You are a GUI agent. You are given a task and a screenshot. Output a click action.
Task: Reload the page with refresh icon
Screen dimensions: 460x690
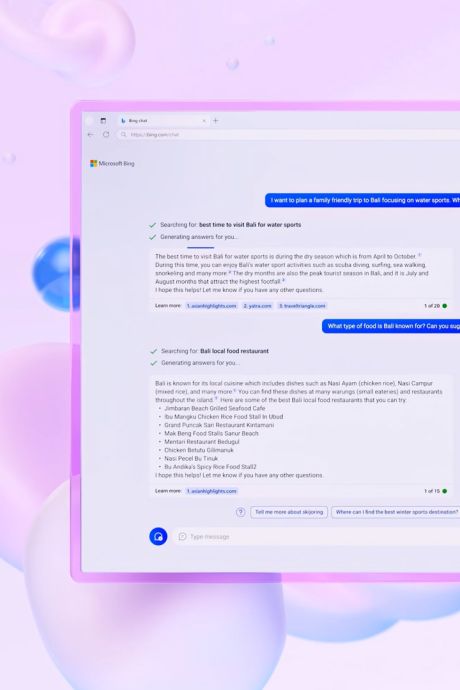click(x=106, y=135)
